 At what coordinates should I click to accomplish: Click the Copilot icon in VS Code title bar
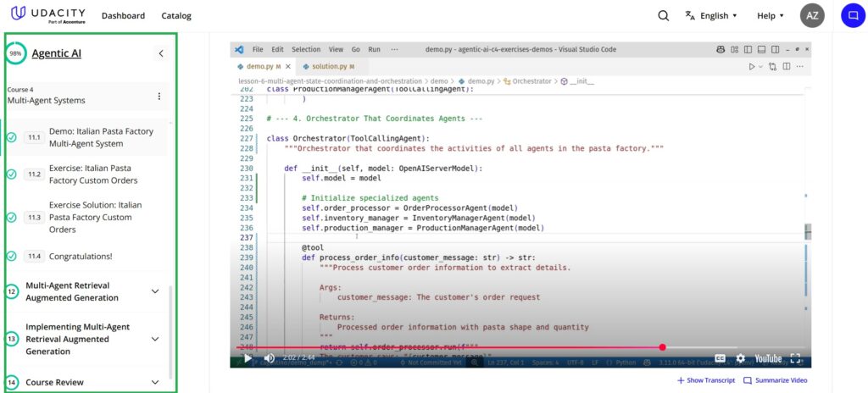tap(721, 49)
